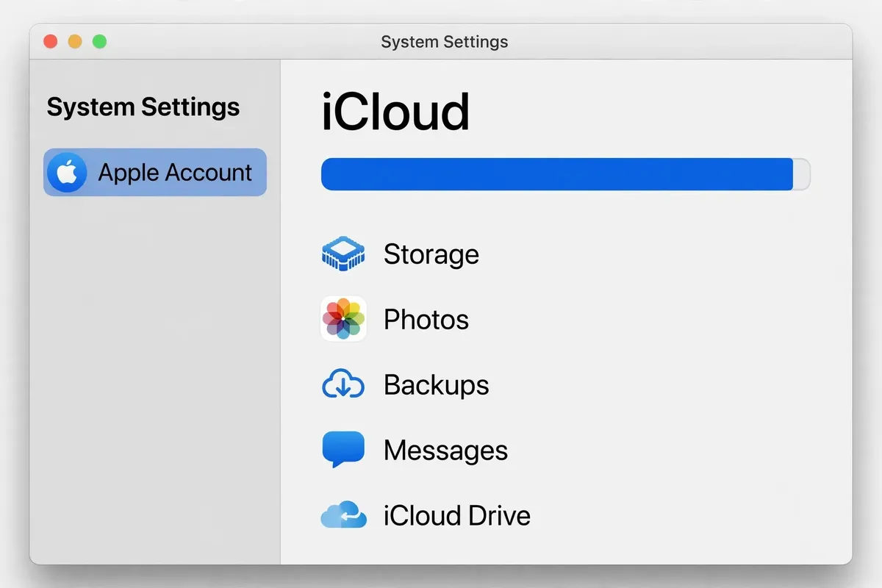Click the iCloud Drive cloud icon
882x588 pixels.
click(x=343, y=514)
